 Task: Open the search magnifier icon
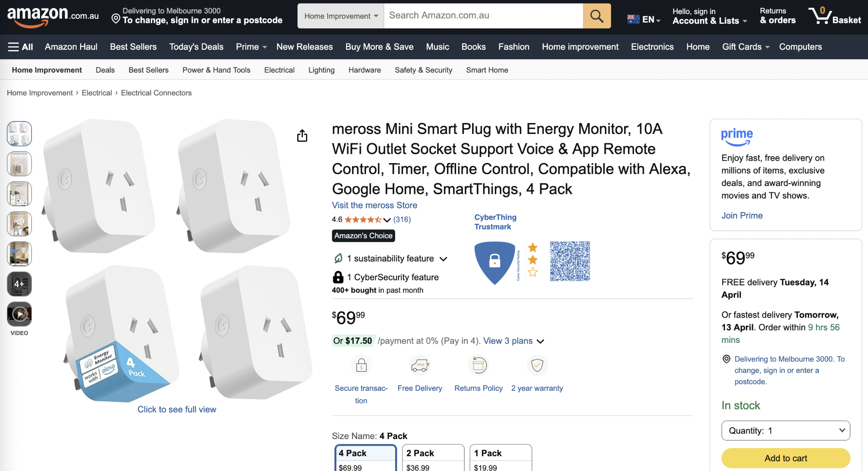pyautogui.click(x=596, y=16)
